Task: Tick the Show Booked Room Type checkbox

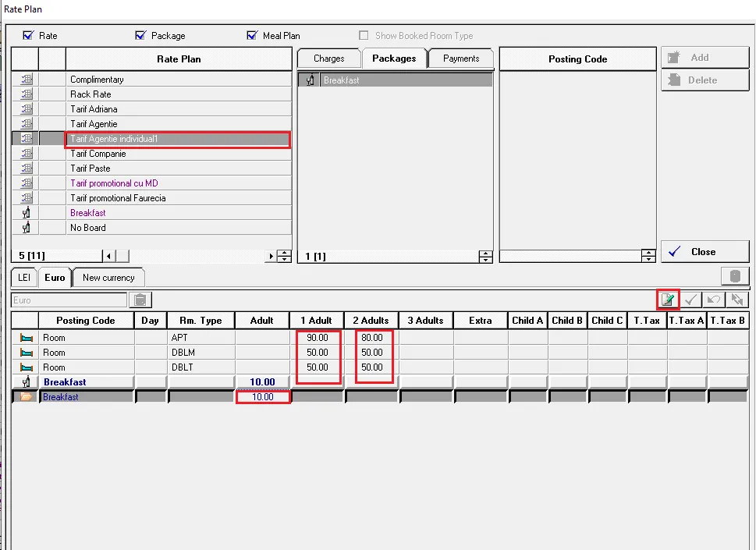Action: [x=364, y=35]
